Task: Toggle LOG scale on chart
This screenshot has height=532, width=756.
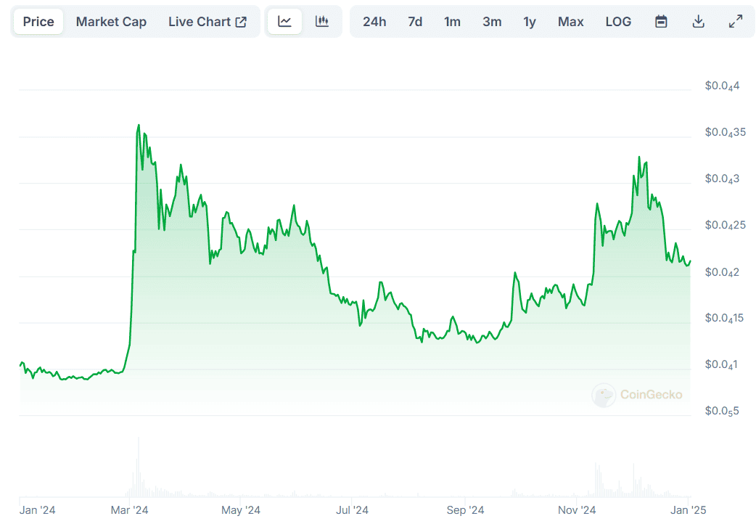Action: (618, 22)
